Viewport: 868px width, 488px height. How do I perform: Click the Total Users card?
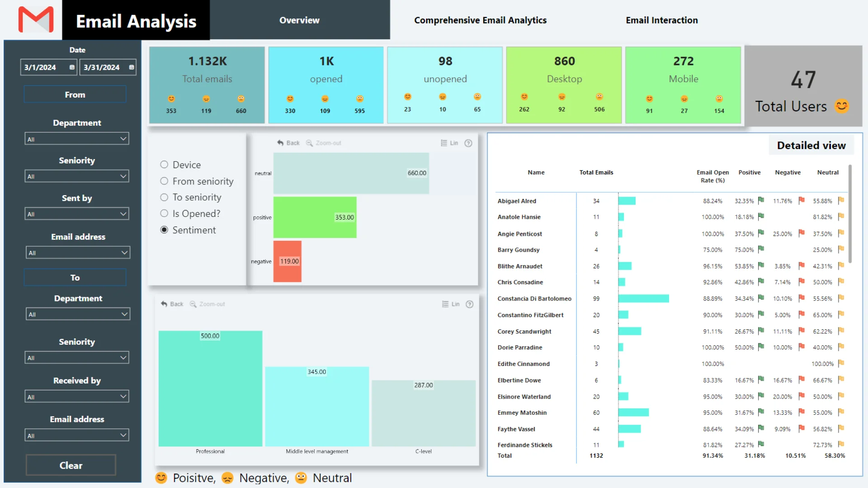(x=803, y=86)
